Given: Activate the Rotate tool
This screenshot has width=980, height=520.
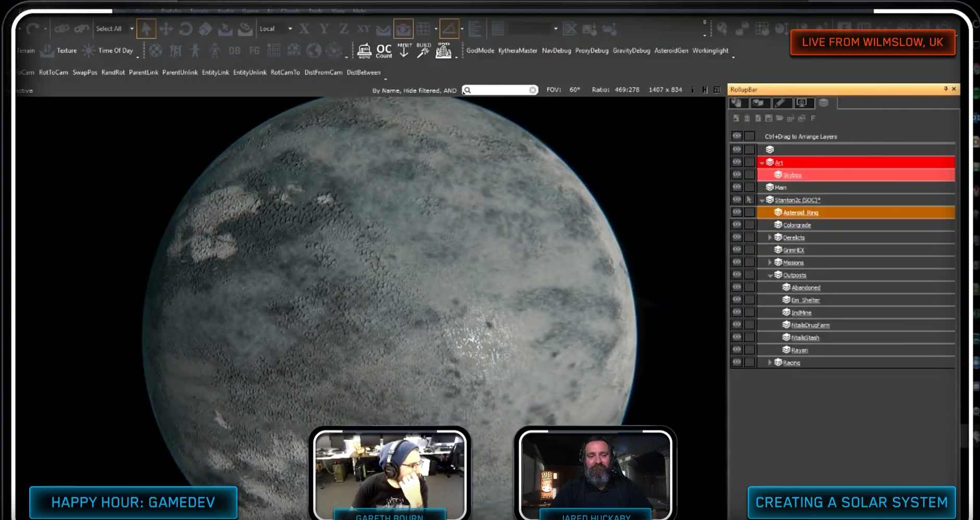Looking at the screenshot, I should tap(185, 29).
